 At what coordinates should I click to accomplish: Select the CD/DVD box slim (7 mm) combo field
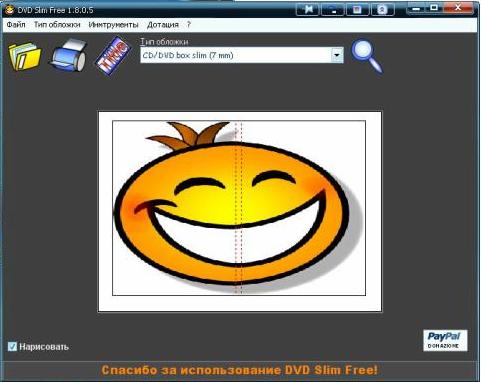coord(242,55)
